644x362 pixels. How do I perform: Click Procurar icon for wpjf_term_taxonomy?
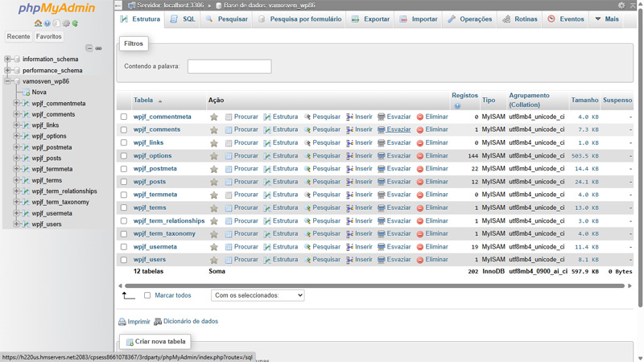click(229, 234)
